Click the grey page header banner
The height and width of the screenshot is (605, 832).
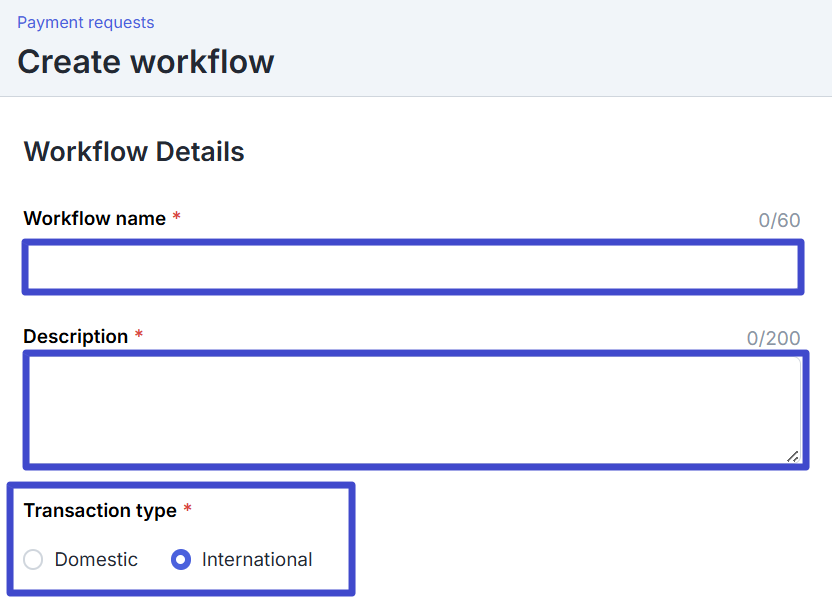pos(550,50)
